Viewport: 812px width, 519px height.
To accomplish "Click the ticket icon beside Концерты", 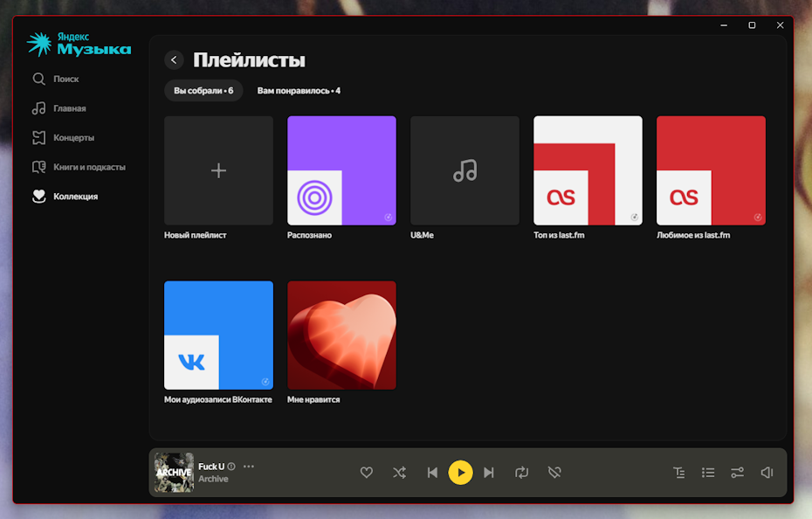I will pos(38,137).
